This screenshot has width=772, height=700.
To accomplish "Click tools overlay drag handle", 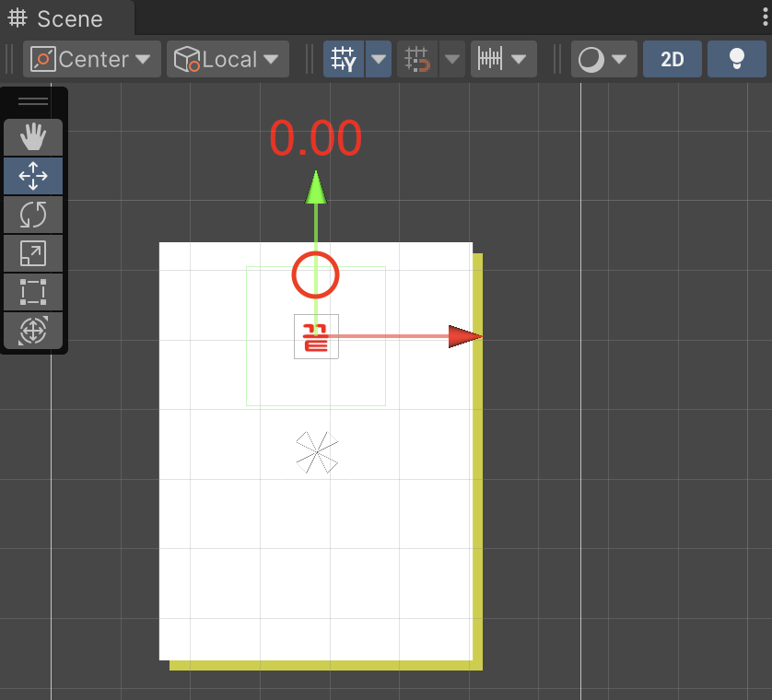I will [x=33, y=101].
